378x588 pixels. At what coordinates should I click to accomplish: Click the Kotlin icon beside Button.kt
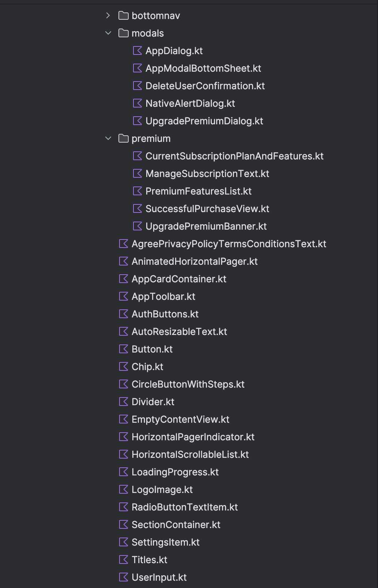click(124, 349)
